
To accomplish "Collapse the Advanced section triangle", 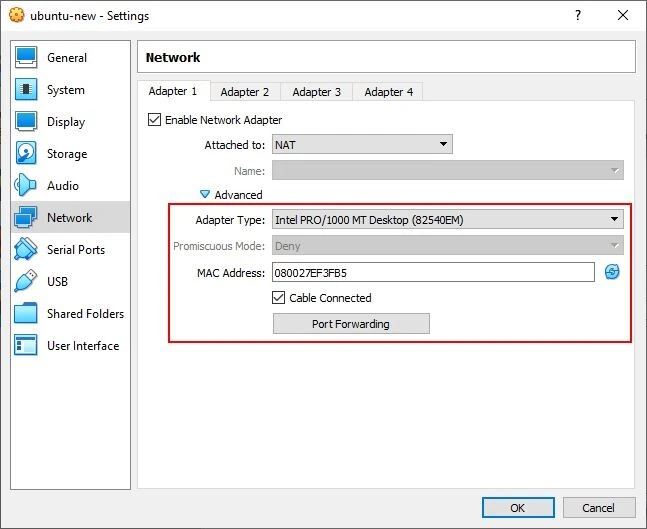I will (x=205, y=195).
